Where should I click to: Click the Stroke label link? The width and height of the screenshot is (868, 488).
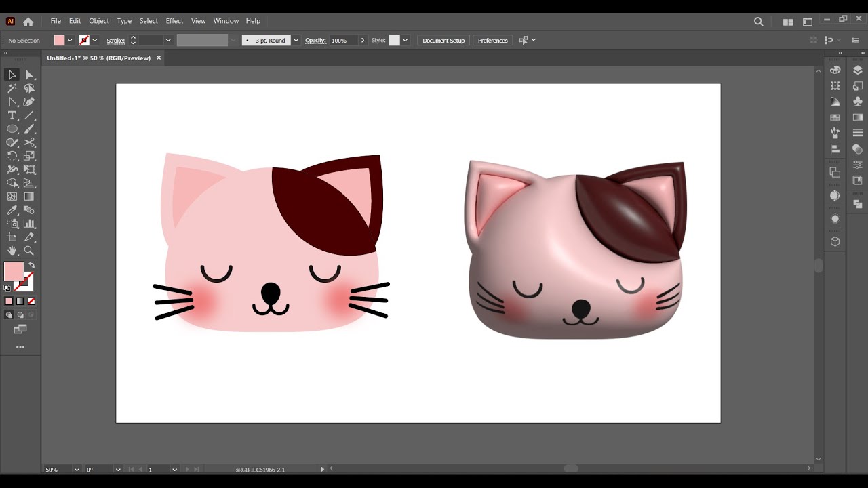[x=115, y=41]
